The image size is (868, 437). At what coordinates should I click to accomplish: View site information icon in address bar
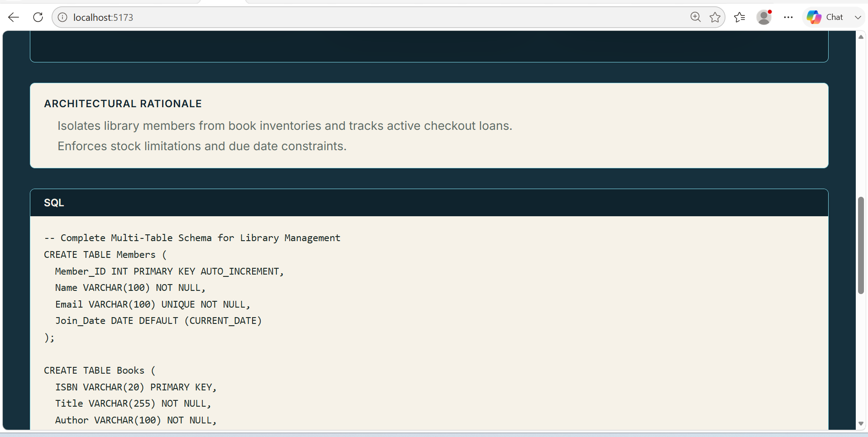click(x=62, y=17)
